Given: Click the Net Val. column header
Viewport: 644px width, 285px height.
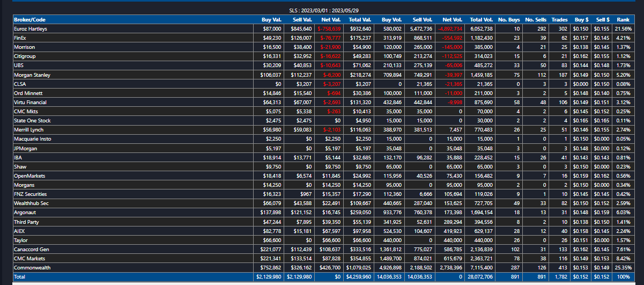Looking at the screenshot, I should [331, 19].
